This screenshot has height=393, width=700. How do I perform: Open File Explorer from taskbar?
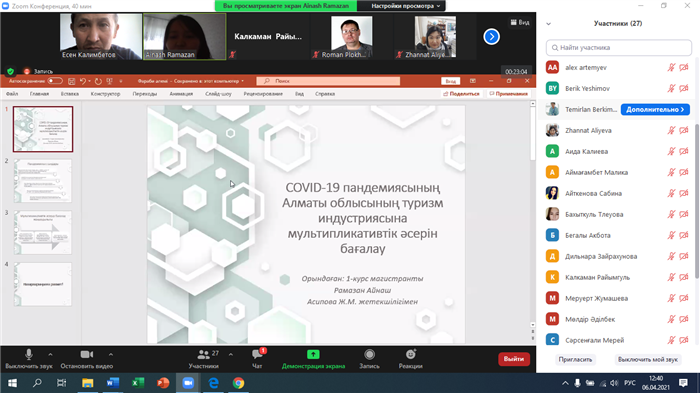88,383
